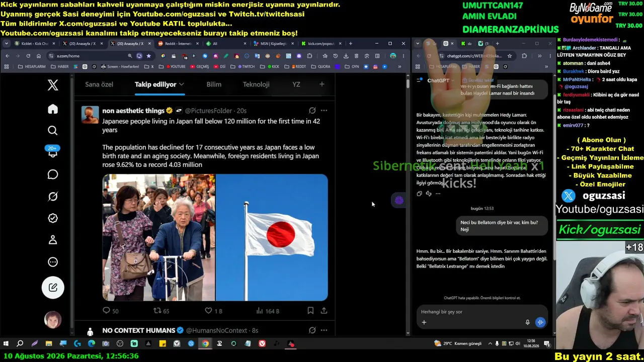Open a new tab in the X browser window
This screenshot has height=362, width=644.
point(351,44)
